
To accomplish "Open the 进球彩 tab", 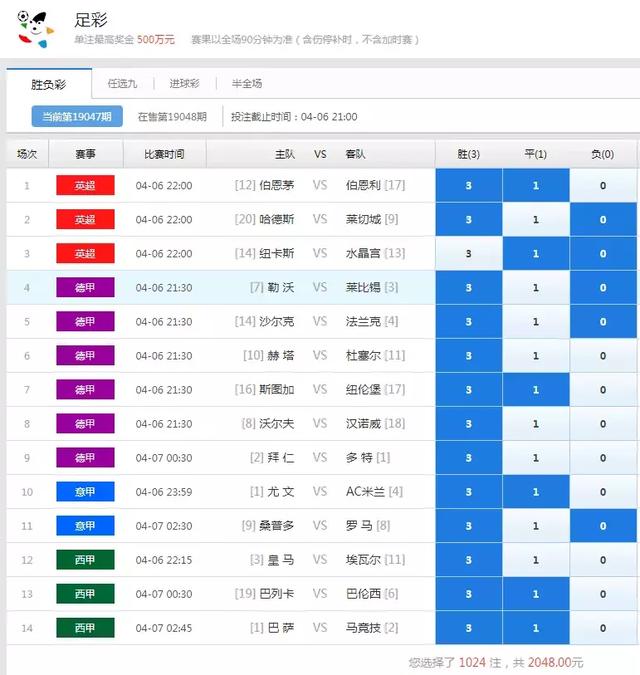I will [183, 83].
